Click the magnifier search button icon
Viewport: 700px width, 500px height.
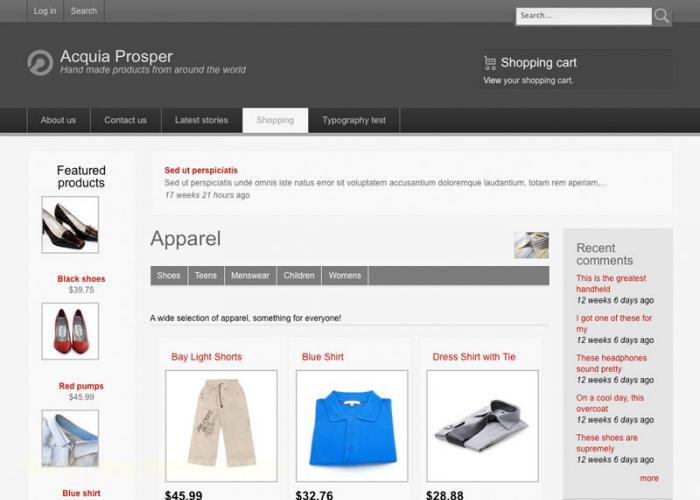662,17
